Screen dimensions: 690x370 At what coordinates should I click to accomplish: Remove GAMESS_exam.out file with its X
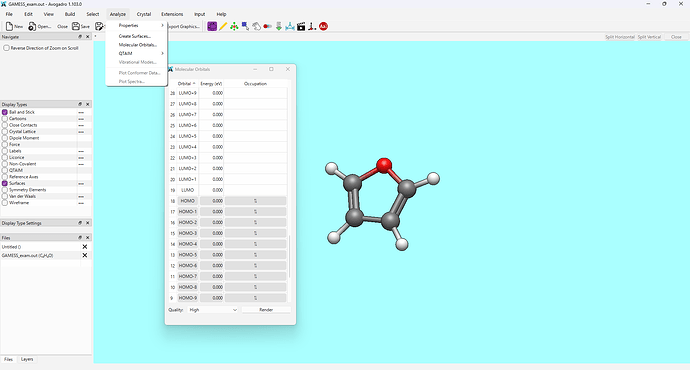(85, 255)
